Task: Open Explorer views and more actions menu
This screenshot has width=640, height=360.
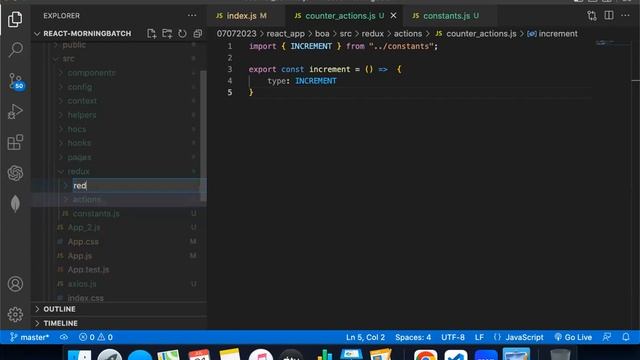Action: pos(192,16)
